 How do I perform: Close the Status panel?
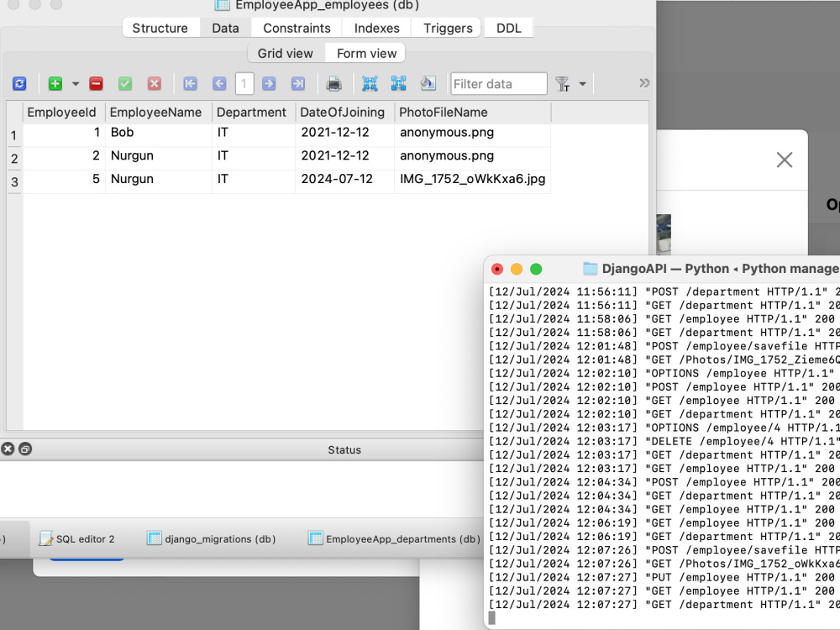pos(8,449)
